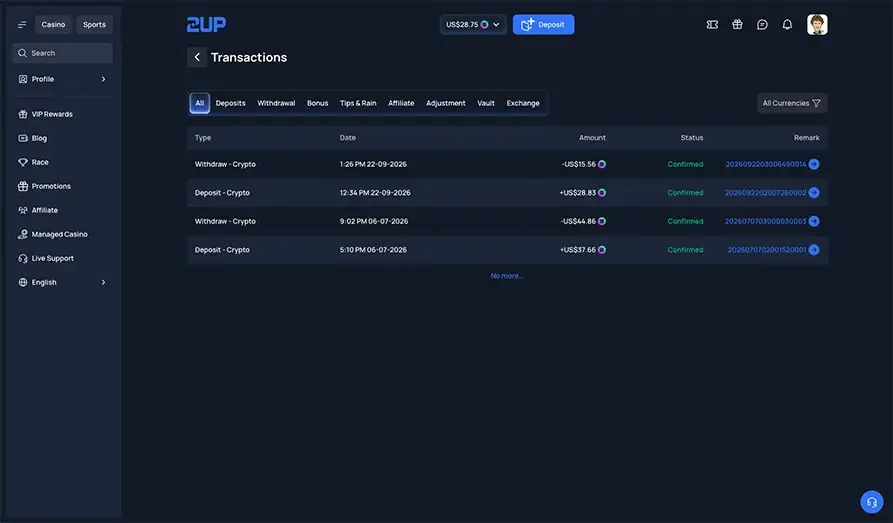The image size is (893, 523).
Task: Expand the Profile sidebar entry
Action: [x=62, y=79]
